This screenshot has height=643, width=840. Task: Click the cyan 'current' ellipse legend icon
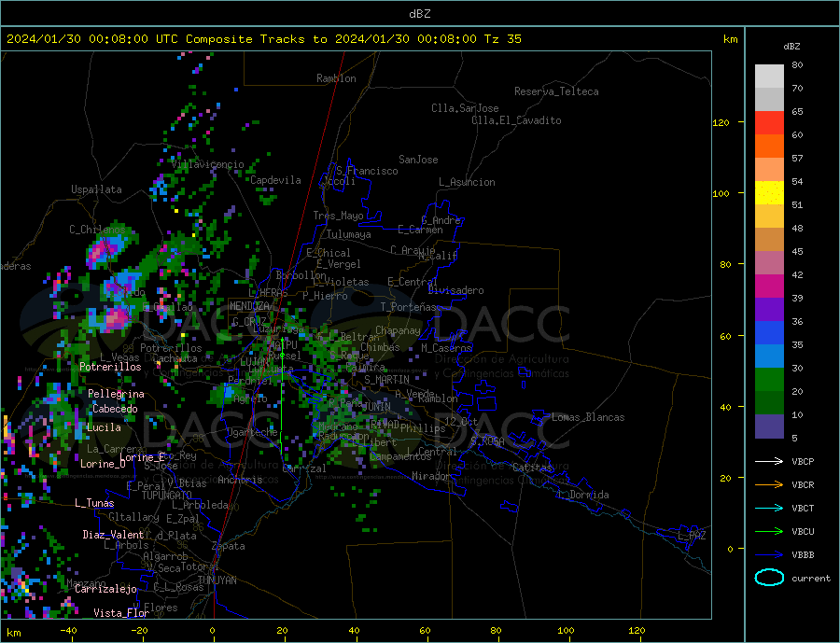(769, 578)
